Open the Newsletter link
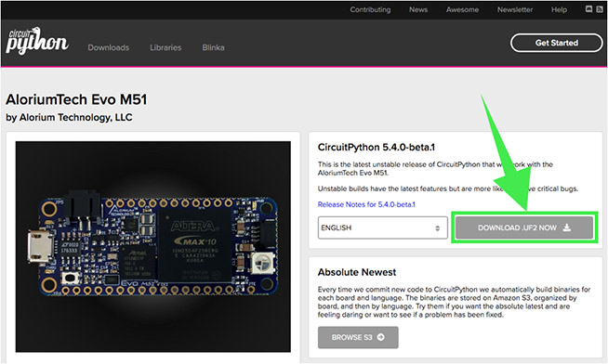 click(x=515, y=9)
